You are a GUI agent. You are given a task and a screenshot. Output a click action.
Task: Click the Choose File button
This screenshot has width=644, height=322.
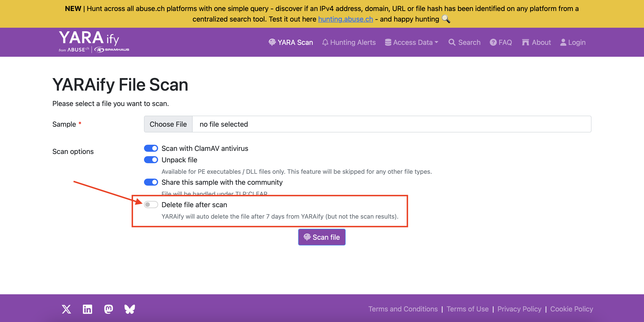[x=168, y=124]
